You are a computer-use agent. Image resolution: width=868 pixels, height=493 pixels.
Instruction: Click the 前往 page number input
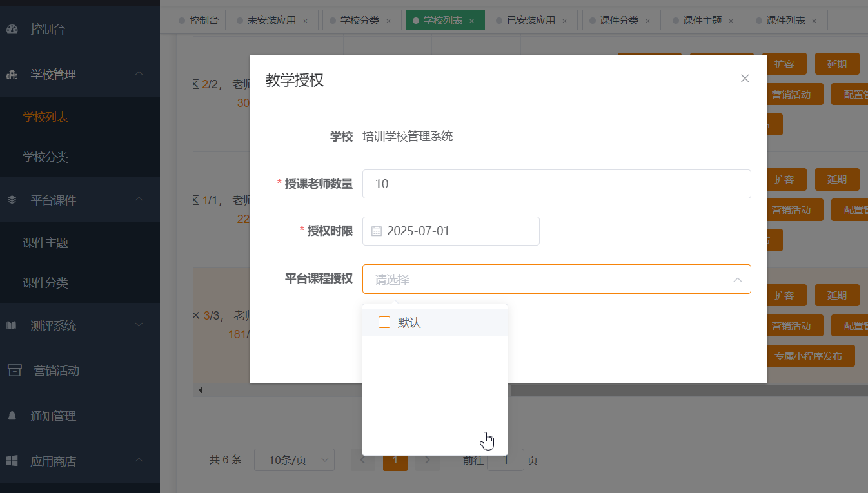505,460
